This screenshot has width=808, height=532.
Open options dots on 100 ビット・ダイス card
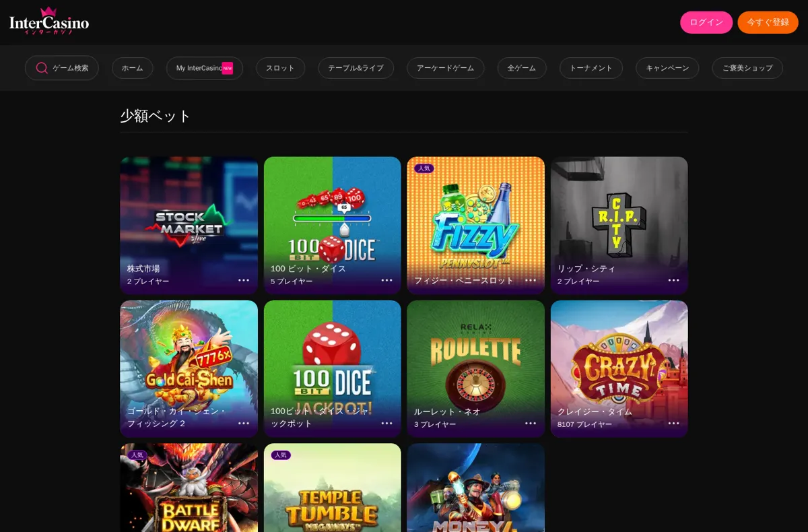point(387,280)
